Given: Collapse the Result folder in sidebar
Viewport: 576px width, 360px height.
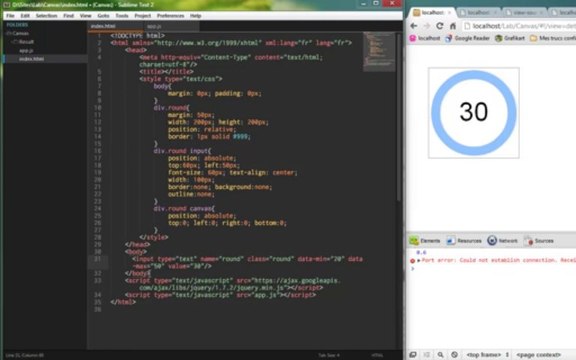Looking at the screenshot, I should coord(15,42).
